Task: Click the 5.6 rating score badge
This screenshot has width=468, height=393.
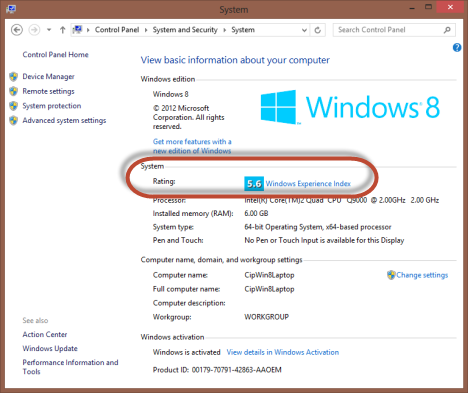Action: (x=254, y=184)
